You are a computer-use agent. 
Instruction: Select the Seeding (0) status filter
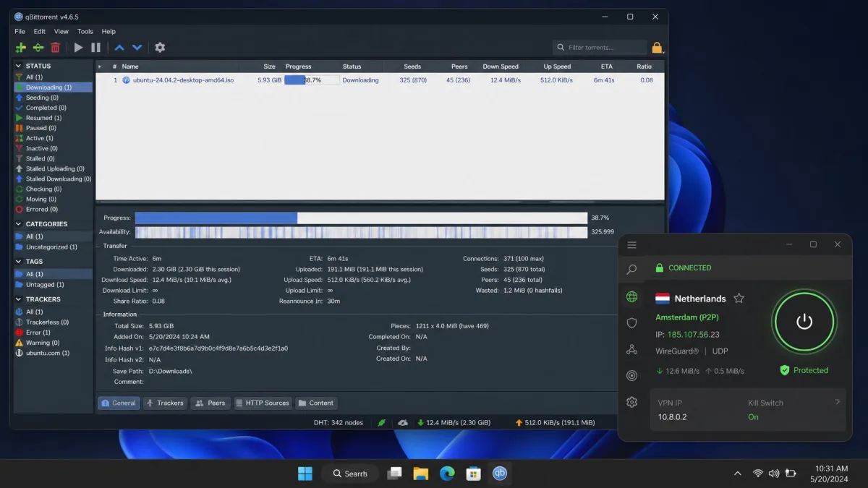pos(53,98)
